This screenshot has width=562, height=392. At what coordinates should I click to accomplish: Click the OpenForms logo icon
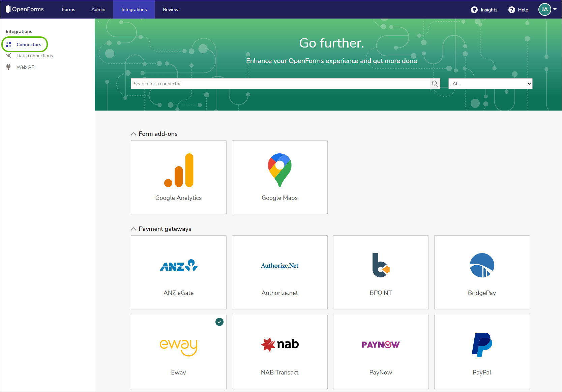pyautogui.click(x=8, y=9)
